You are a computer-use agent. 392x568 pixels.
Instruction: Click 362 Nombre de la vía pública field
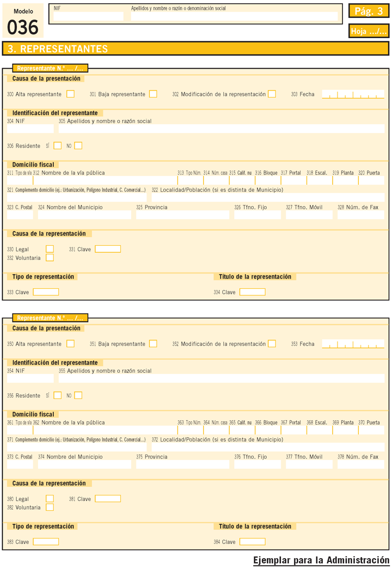tap(105, 430)
